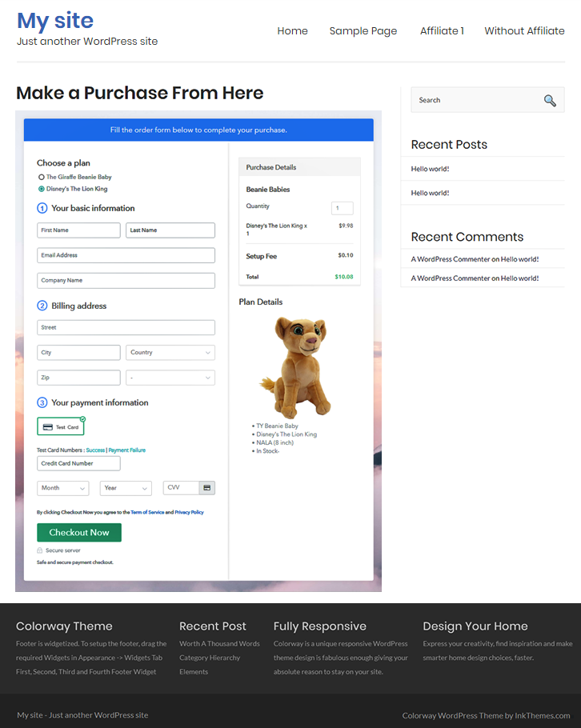Open the Home menu item

(x=293, y=30)
